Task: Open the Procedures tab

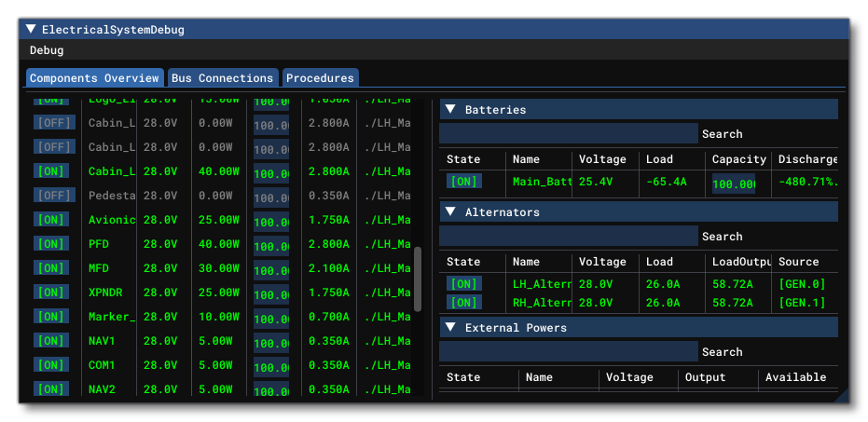Action: pyautogui.click(x=320, y=78)
